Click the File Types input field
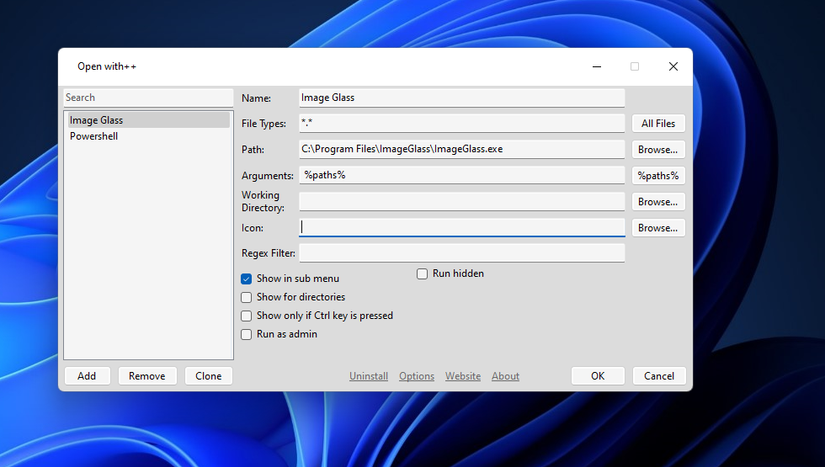The width and height of the screenshot is (825, 467). pyautogui.click(x=462, y=124)
